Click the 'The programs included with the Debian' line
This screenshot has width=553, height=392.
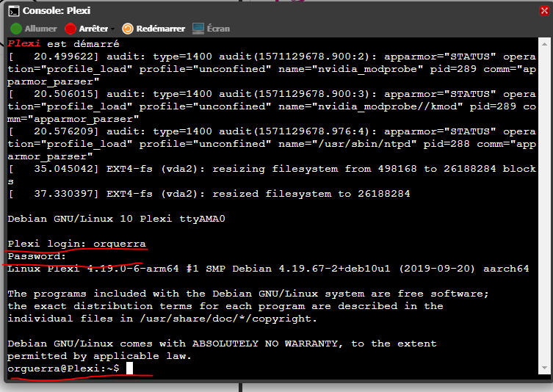[248, 294]
